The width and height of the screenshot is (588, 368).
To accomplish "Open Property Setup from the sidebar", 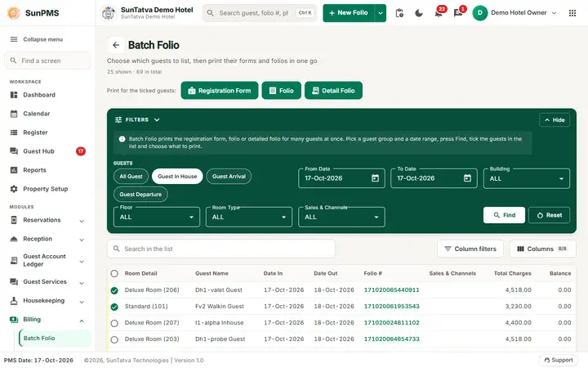I will (46, 189).
